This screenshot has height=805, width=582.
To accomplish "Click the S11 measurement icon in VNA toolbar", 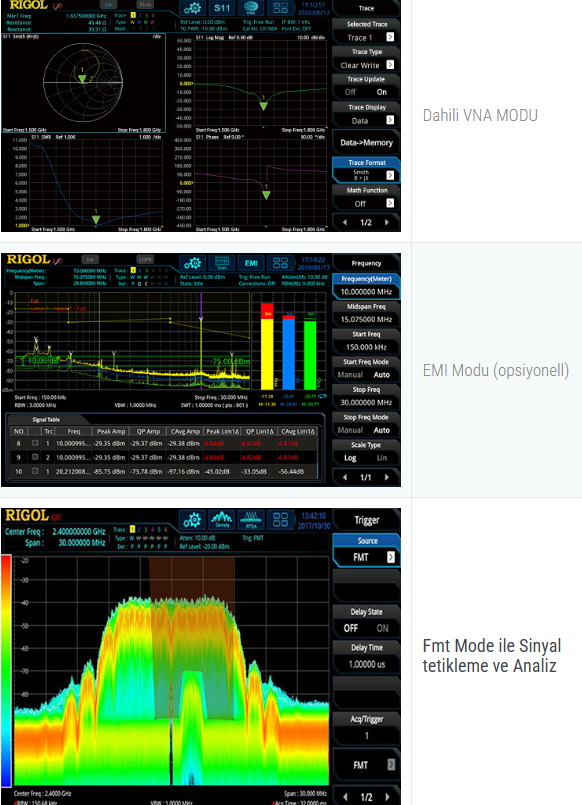I will tap(222, 8).
